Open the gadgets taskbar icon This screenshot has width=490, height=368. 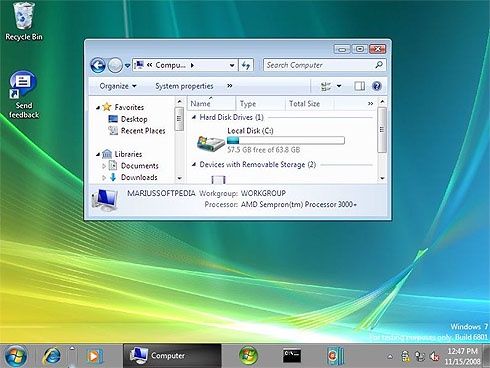click(x=335, y=356)
